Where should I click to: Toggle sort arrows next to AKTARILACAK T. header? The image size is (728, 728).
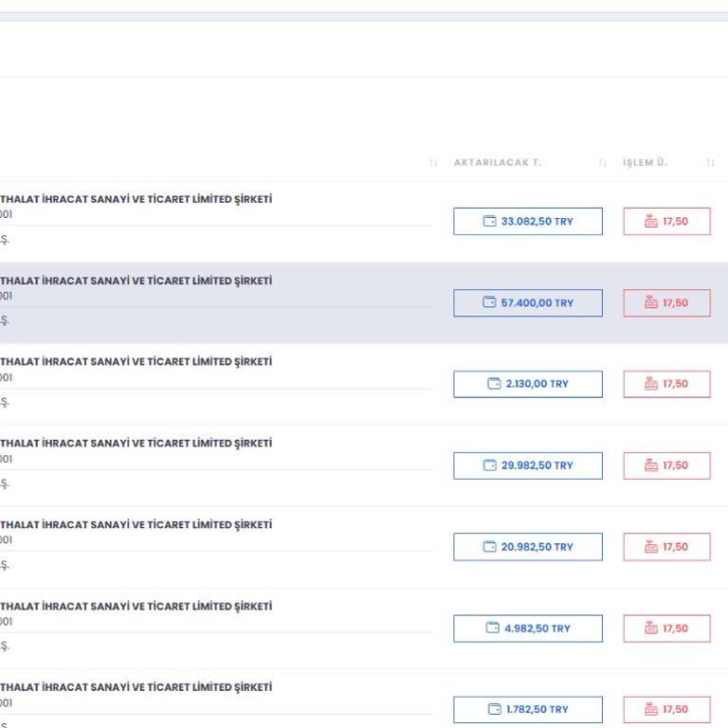coord(603,163)
